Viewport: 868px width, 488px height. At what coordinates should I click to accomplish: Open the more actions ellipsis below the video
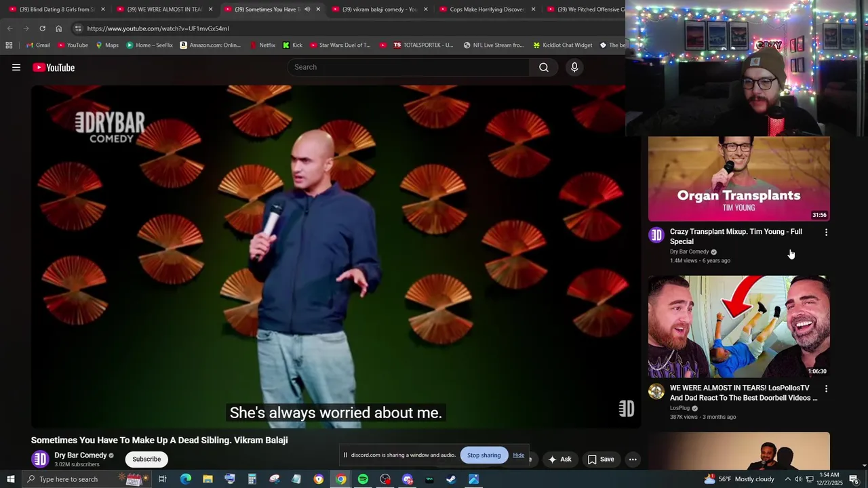(632, 459)
